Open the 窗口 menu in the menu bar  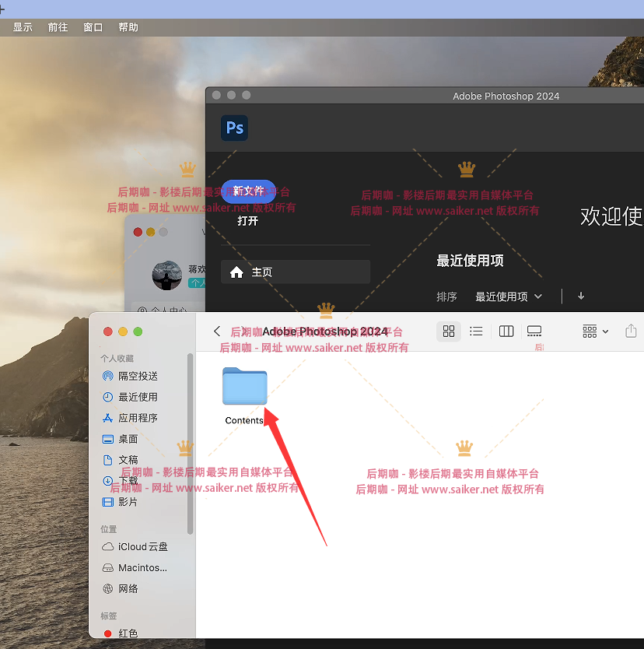tap(93, 27)
